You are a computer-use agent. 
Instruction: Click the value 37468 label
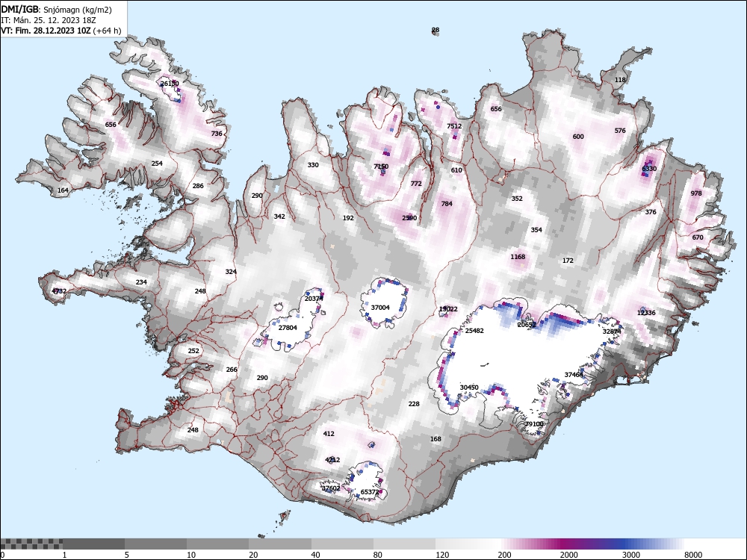(574, 375)
